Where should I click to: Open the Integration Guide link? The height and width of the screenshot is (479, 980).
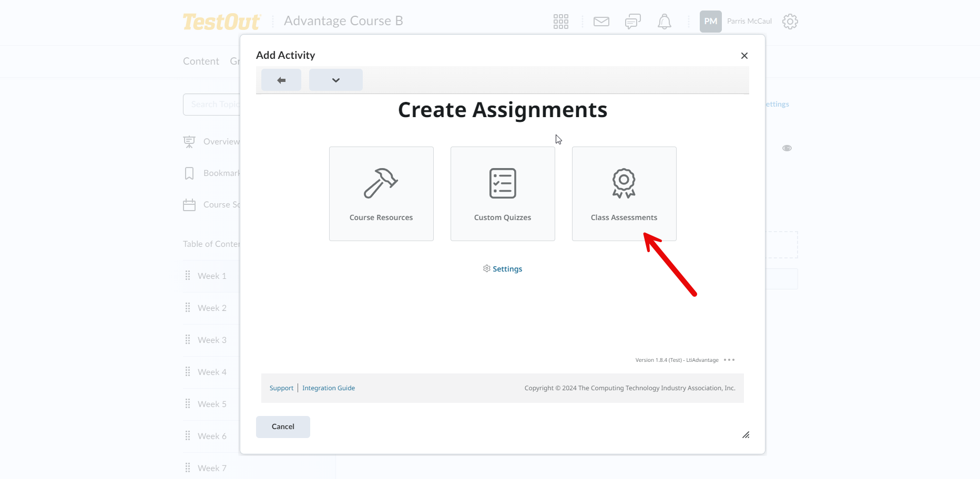click(329, 388)
